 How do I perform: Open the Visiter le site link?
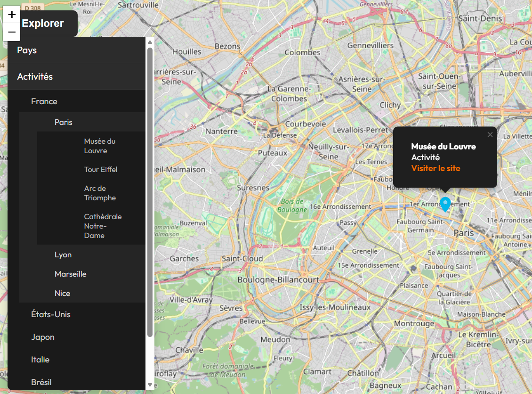(435, 168)
